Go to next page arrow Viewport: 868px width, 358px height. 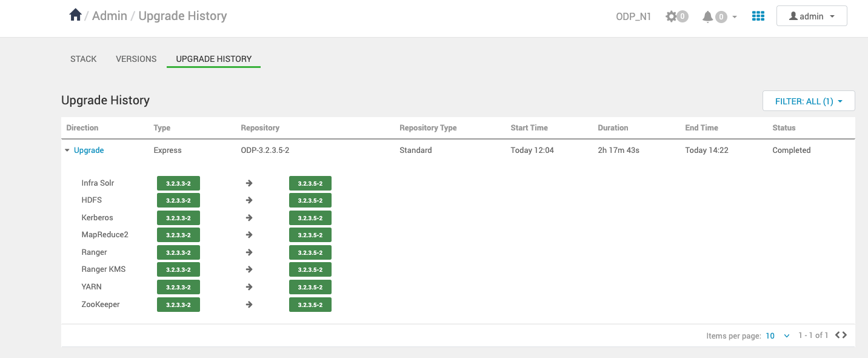point(844,335)
